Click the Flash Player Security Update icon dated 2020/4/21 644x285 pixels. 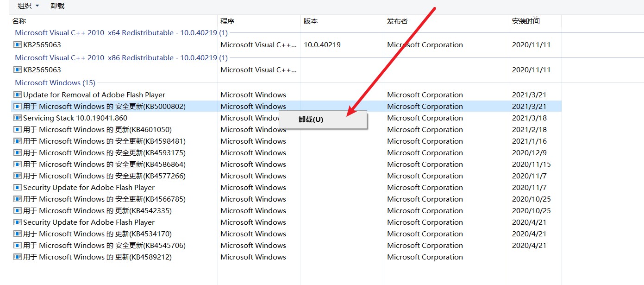point(18,222)
